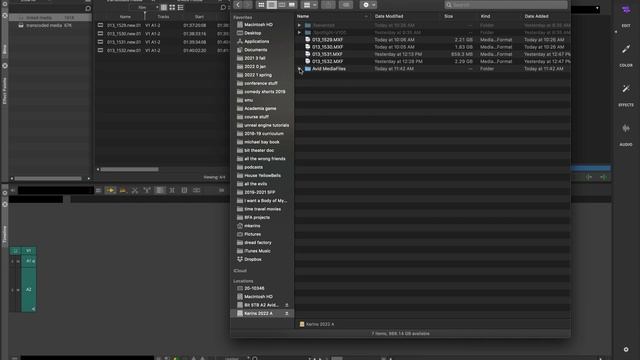Open the Audio workspace in Avid

point(626,133)
